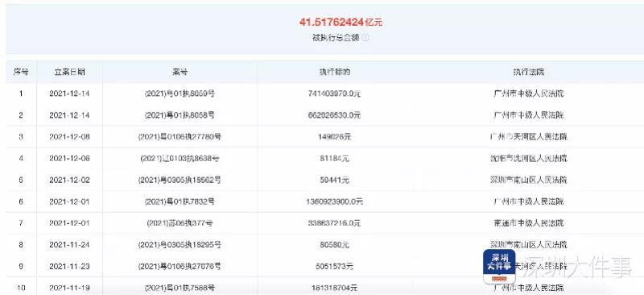Click the filing date 2021-11-24

pos(69,245)
